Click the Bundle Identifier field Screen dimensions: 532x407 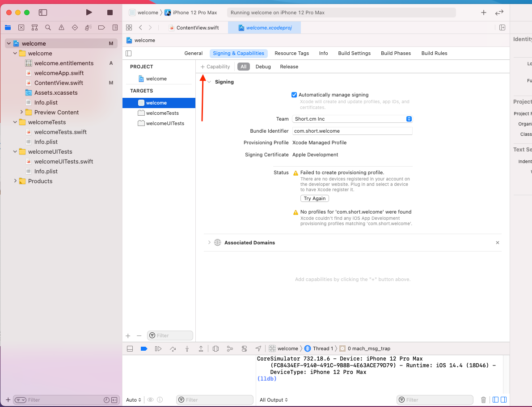[352, 131]
